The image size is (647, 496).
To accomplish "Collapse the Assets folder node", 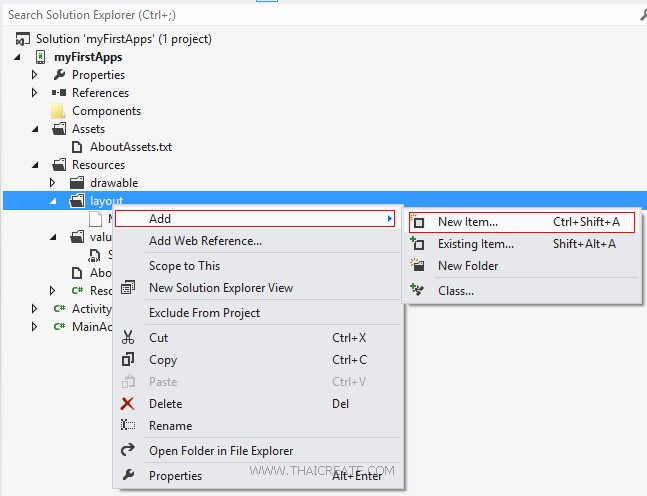I will pos(35,129).
